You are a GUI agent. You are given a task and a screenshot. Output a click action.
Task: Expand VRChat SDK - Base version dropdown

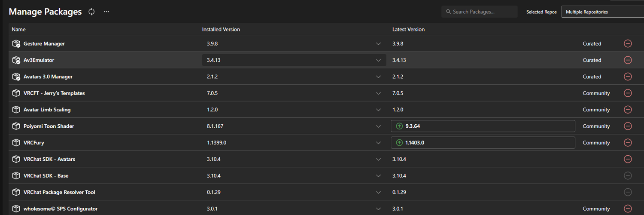tap(294, 175)
